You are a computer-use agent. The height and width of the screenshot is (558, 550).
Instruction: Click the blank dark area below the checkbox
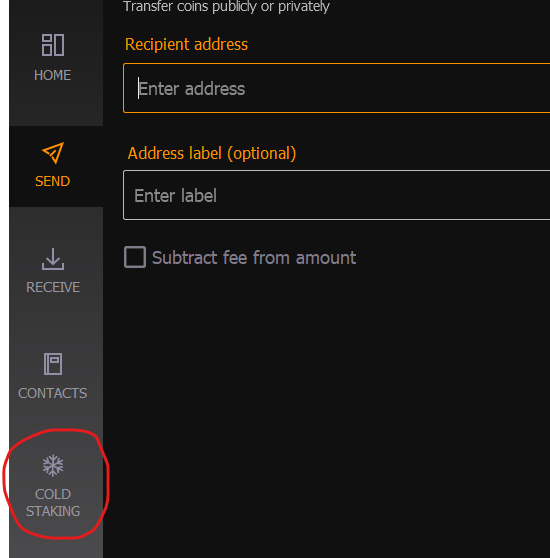327,409
